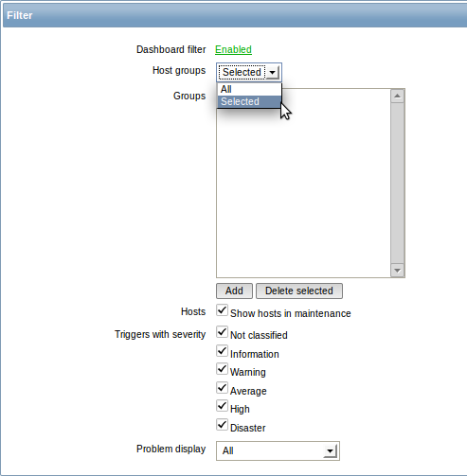This screenshot has width=467, height=476.
Task: Uncheck the Average severity checkbox
Action: pyautogui.click(x=222, y=388)
